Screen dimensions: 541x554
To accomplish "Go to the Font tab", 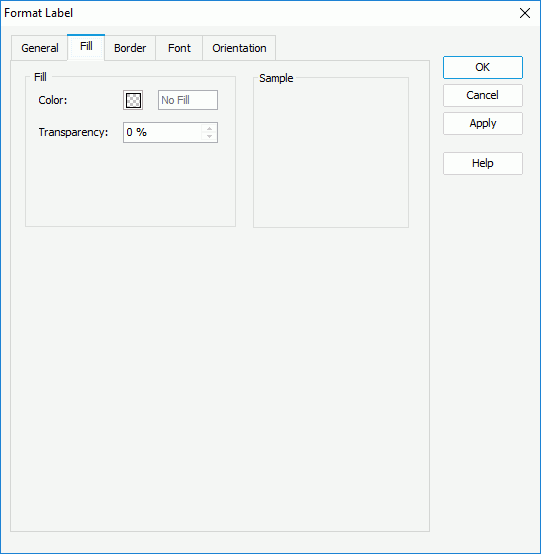I will pyautogui.click(x=179, y=48).
